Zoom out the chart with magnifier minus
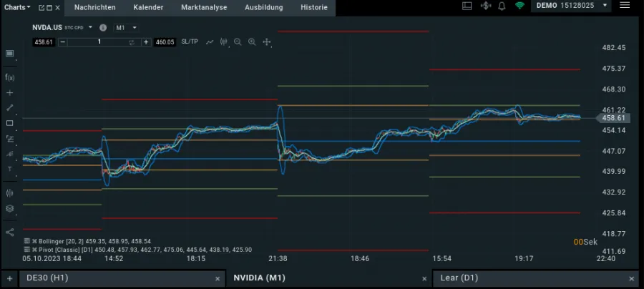644x289 pixels. [238, 42]
